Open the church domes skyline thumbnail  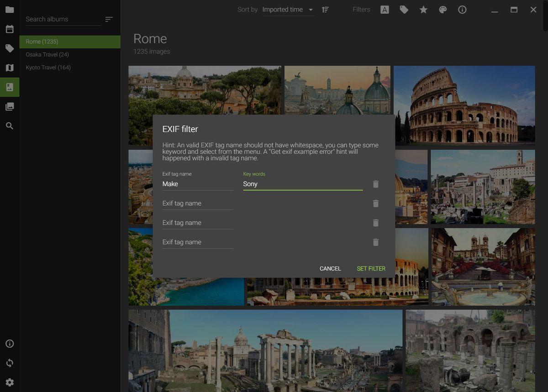(337, 90)
